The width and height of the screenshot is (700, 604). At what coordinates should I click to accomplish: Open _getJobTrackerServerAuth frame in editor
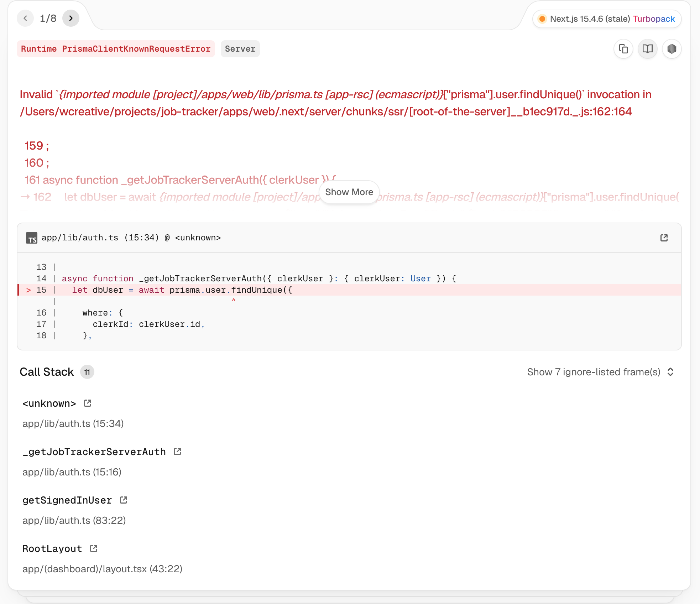pos(177,452)
